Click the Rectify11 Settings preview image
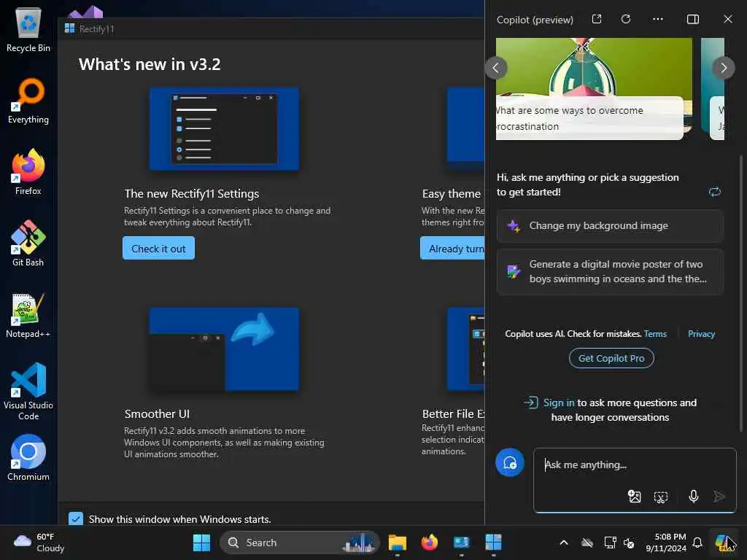The width and height of the screenshot is (747, 560). click(225, 129)
